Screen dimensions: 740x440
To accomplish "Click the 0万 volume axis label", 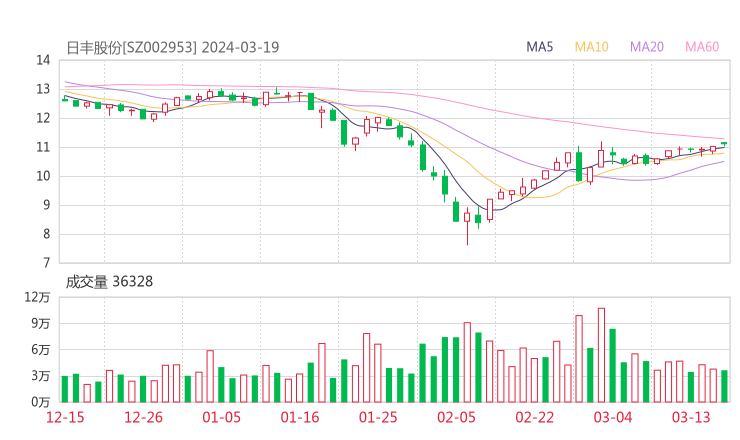I will click(41, 402).
